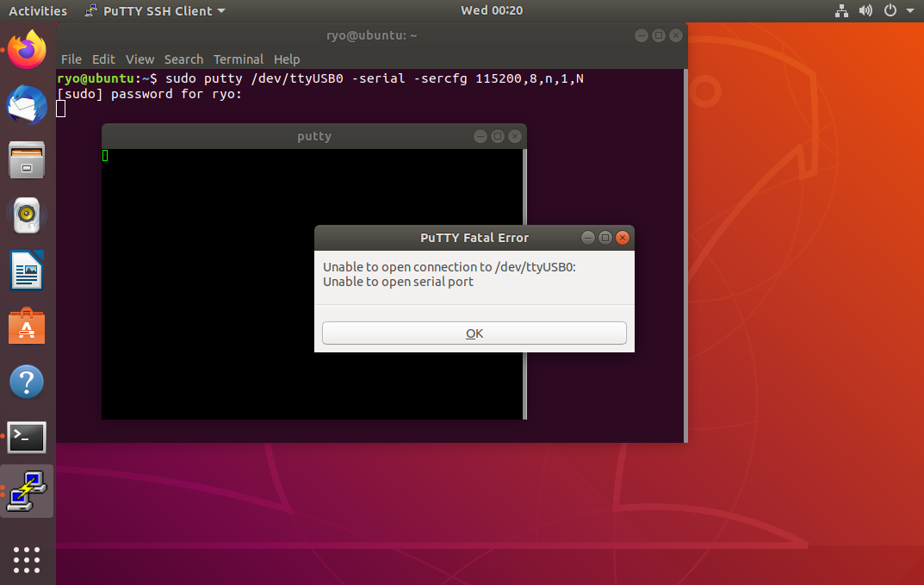Launch Thunderbird Mail from the dock

pos(27,106)
